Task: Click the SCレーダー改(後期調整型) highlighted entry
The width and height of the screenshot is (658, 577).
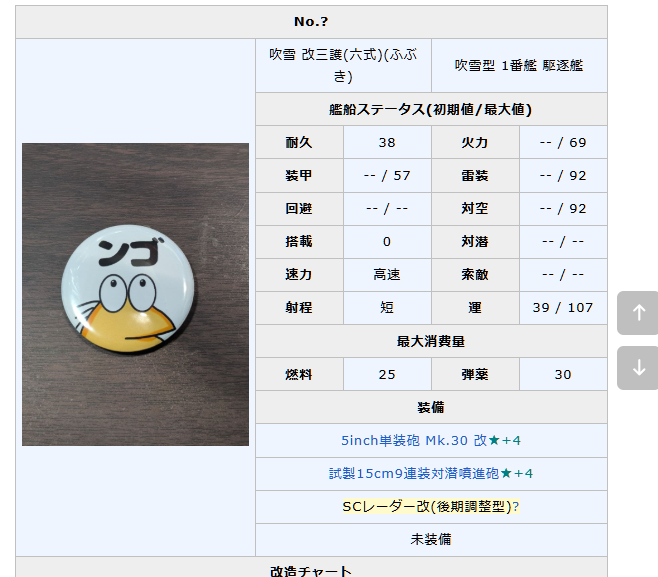Action: coord(430,507)
